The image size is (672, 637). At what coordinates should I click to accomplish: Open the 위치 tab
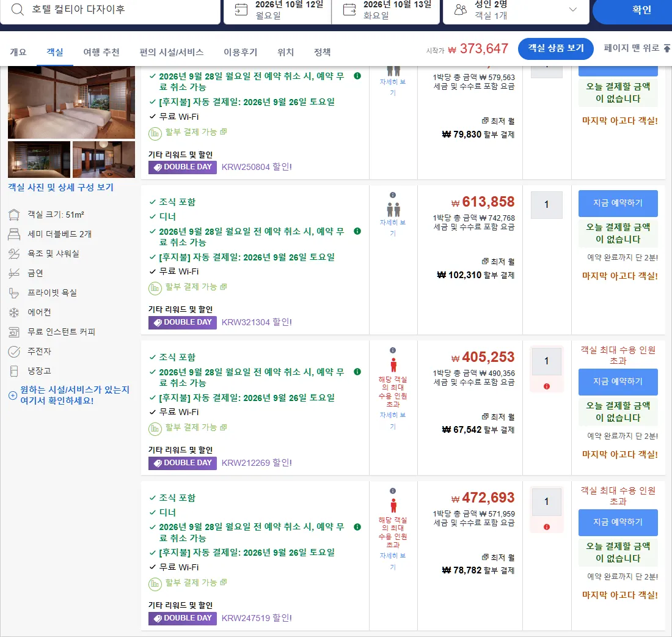(x=285, y=52)
